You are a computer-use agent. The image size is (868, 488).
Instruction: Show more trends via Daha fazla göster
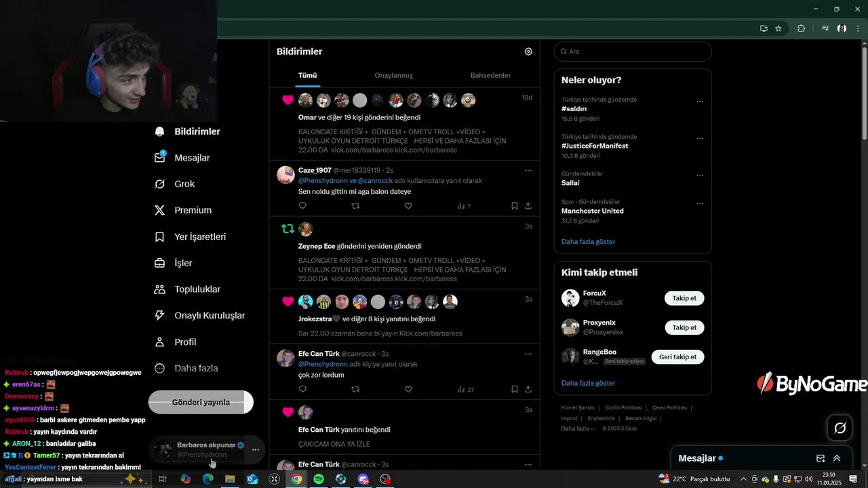tap(588, 241)
